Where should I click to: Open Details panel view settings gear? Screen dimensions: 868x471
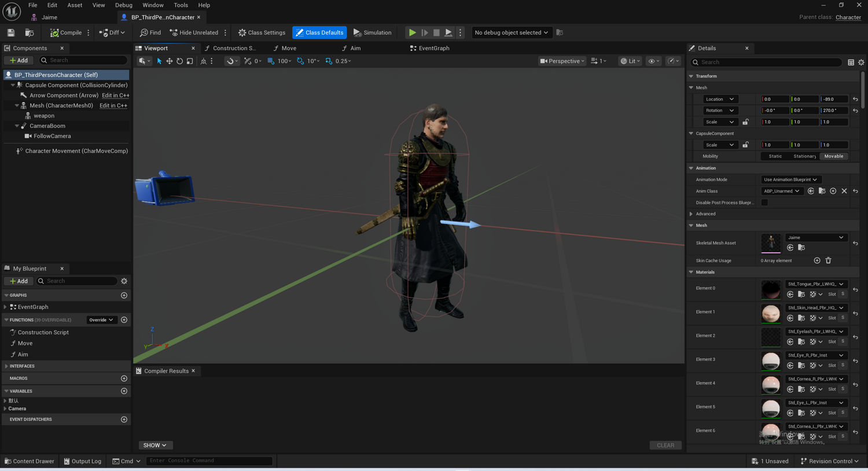click(861, 62)
